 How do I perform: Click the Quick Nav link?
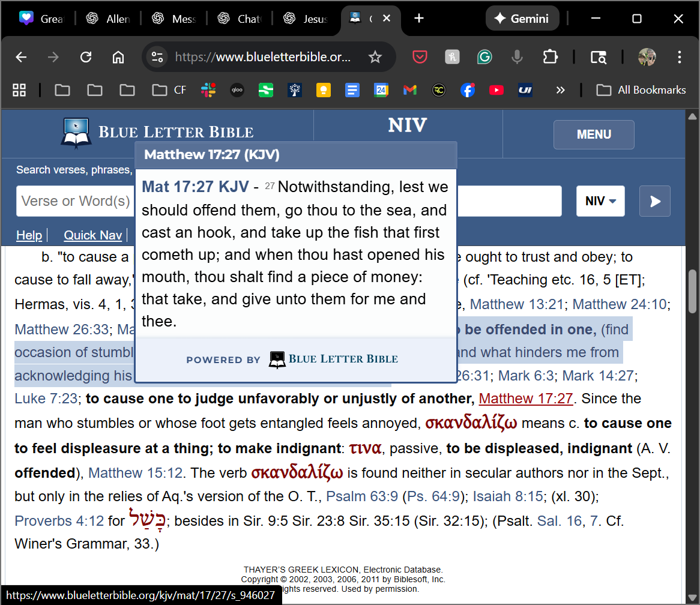(93, 235)
